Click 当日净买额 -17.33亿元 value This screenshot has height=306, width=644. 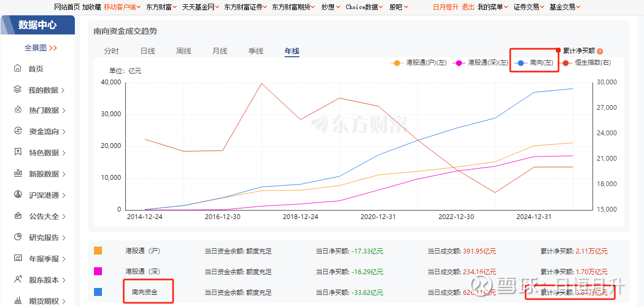(x=367, y=251)
